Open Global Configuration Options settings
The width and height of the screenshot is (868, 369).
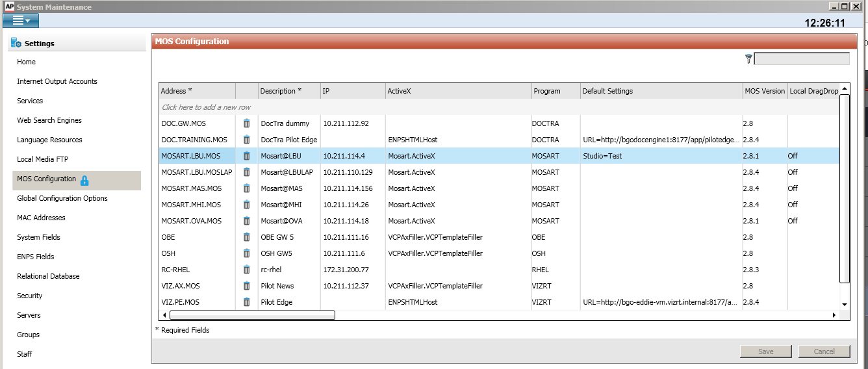click(62, 198)
